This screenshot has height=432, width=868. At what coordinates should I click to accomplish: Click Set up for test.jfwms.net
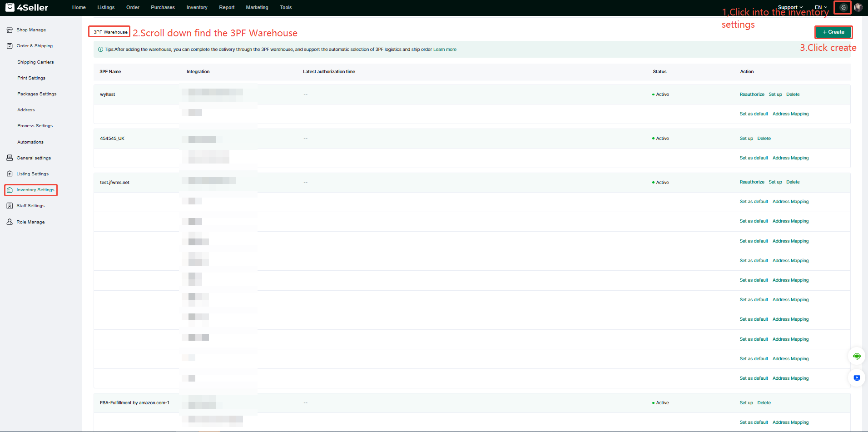pos(775,182)
